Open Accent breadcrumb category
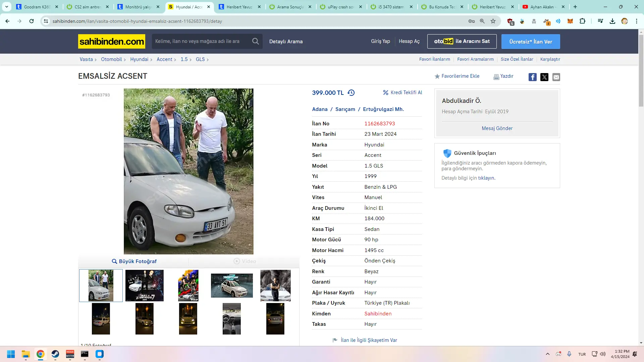This screenshot has height=362, width=644. (164, 59)
